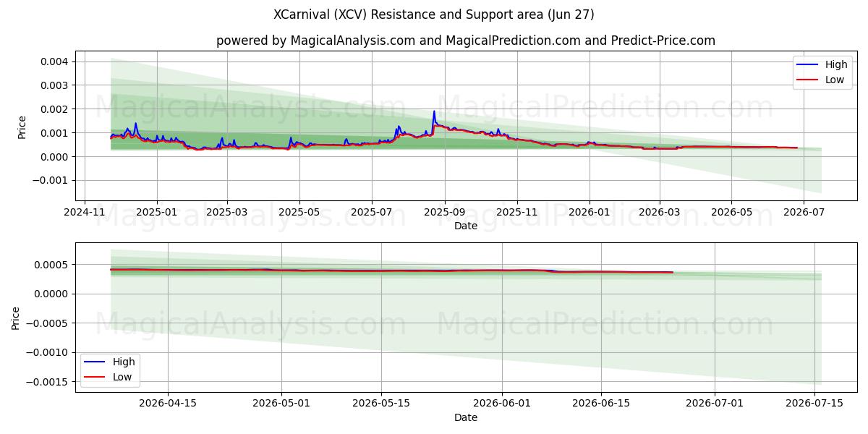Screen dimensions: 868x434
Task: Click the 2026-07 x-axis tick label
Action: 804,213
